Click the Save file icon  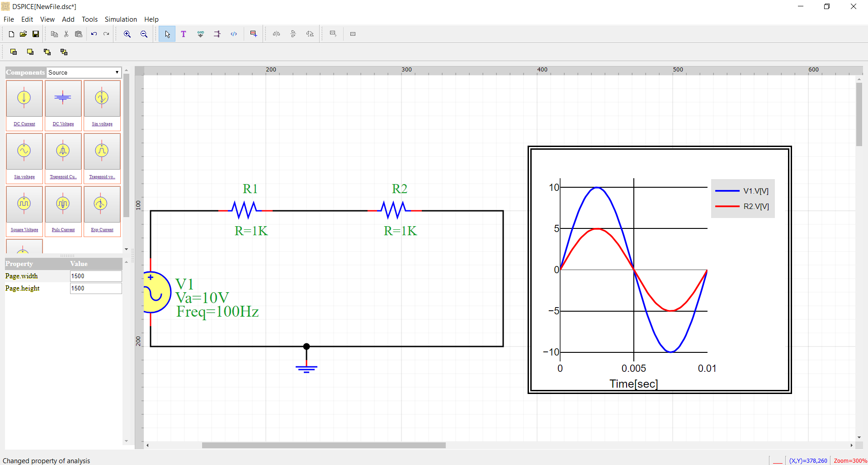36,34
